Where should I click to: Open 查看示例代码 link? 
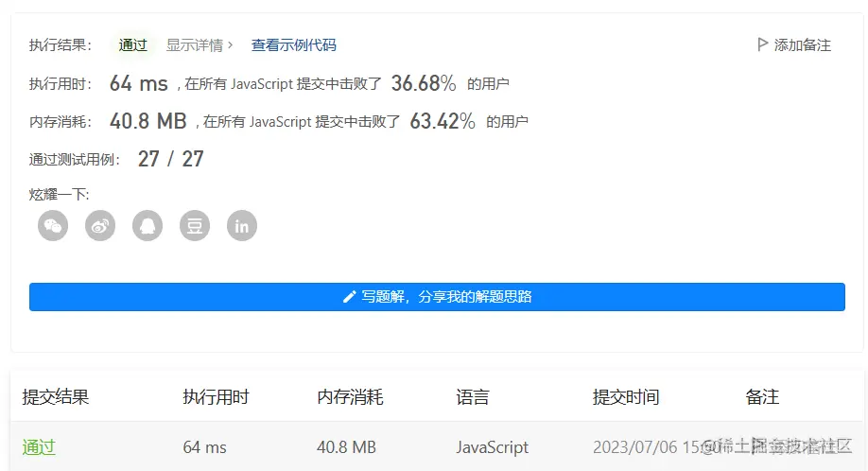point(293,45)
